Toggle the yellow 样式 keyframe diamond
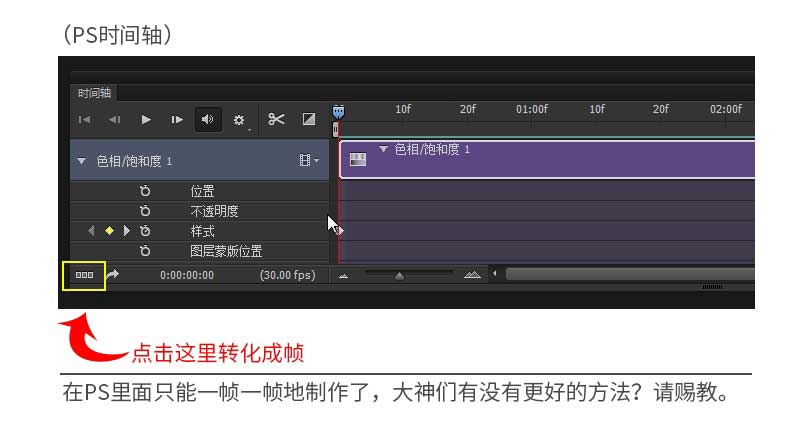Image resolution: width=800 pixels, height=440 pixels. pyautogui.click(x=109, y=231)
